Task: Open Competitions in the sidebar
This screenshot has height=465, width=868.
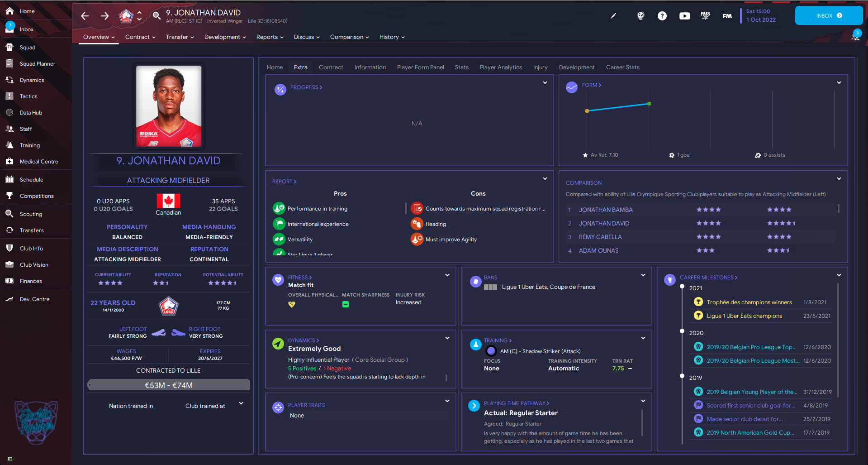Action: click(36, 196)
